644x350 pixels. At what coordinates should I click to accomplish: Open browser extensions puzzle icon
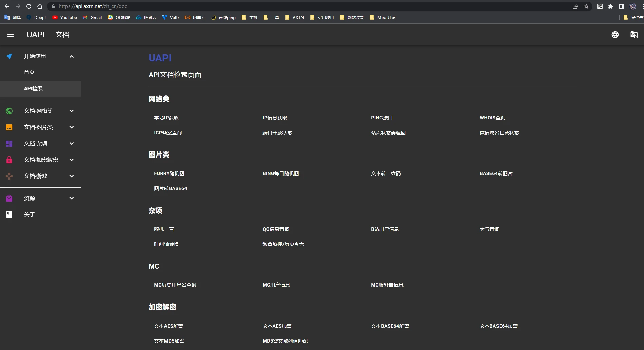pos(611,6)
